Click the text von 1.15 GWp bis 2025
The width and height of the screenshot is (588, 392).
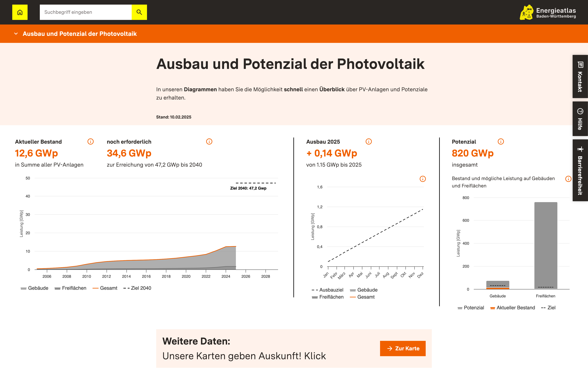coord(334,165)
